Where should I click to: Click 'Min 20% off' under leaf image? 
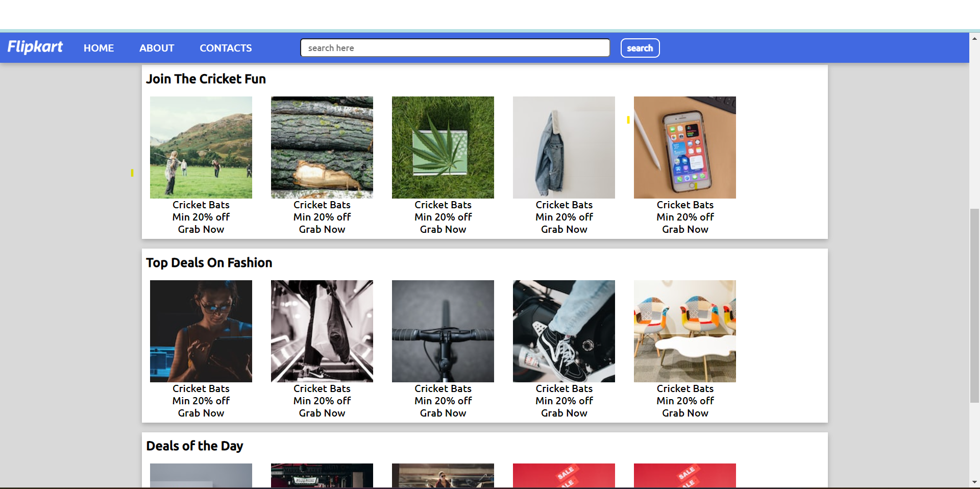point(443,217)
